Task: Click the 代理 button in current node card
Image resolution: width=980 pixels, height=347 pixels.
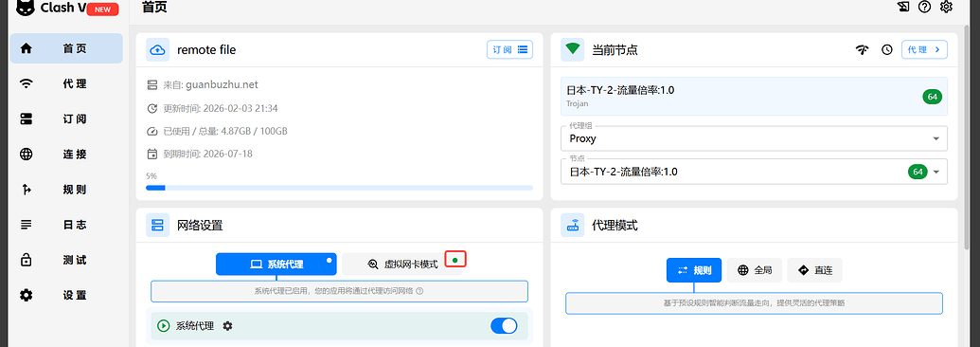Action: coord(924,49)
